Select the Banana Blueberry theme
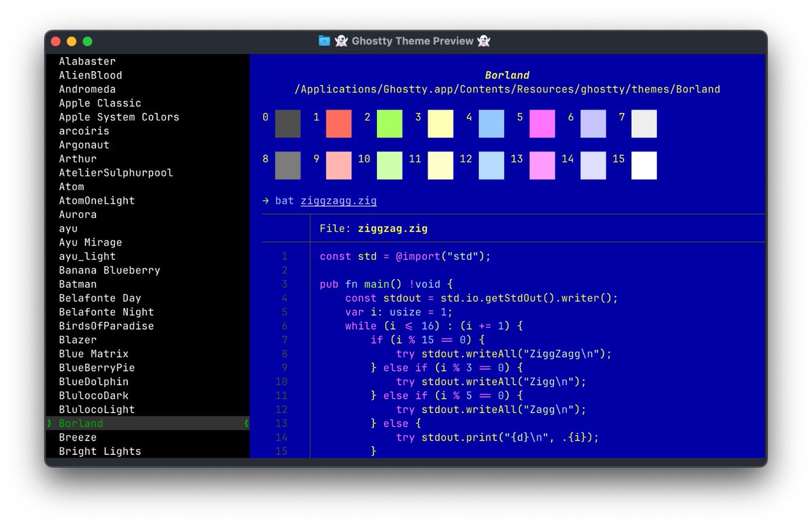Viewport: 812px width, 526px height. click(x=110, y=270)
